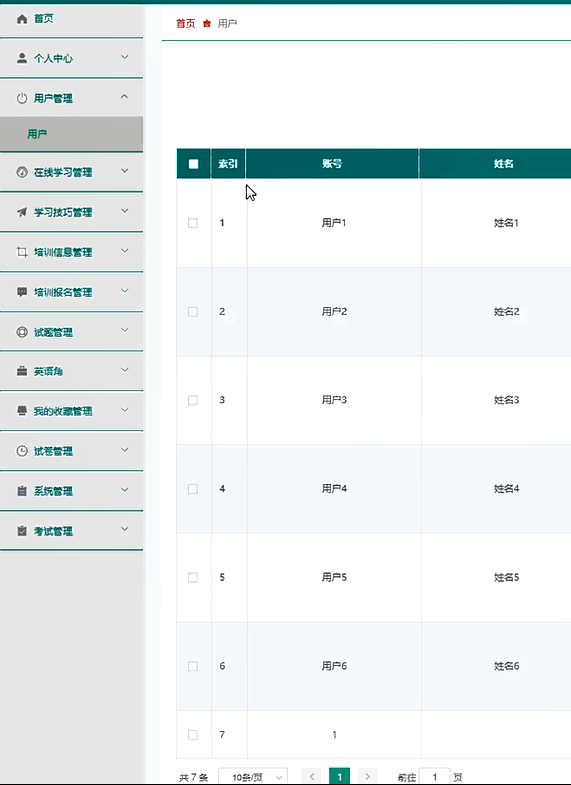
Task: Click 共 7 条 total count text
Action: (x=194, y=777)
